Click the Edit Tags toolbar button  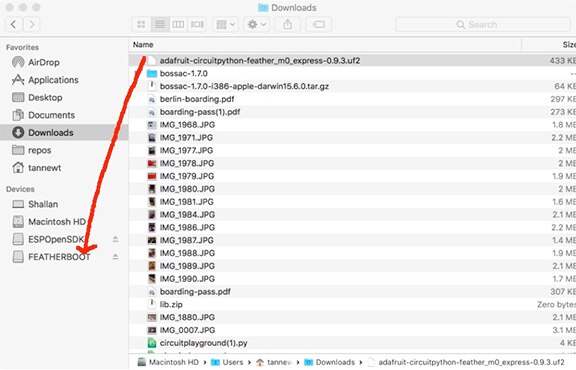pos(318,25)
